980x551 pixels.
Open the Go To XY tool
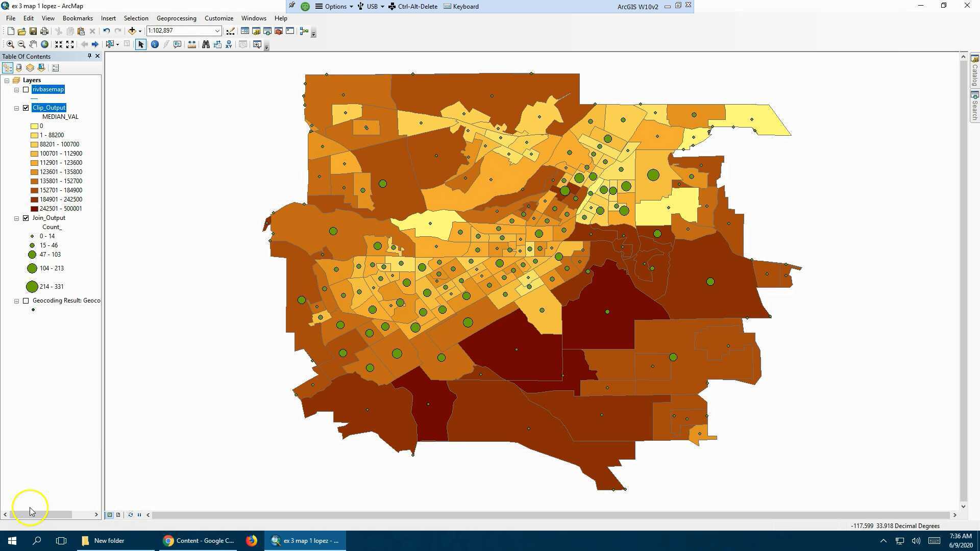pos(229,44)
